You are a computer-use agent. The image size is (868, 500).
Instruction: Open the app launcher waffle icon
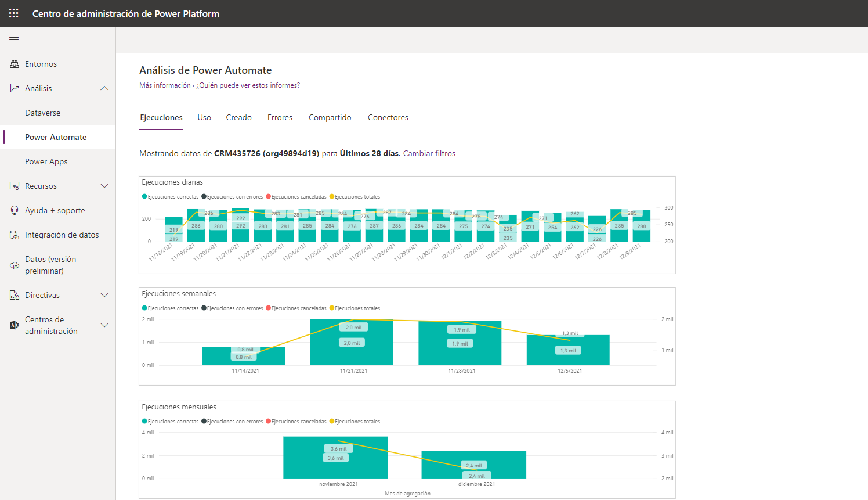coord(14,13)
